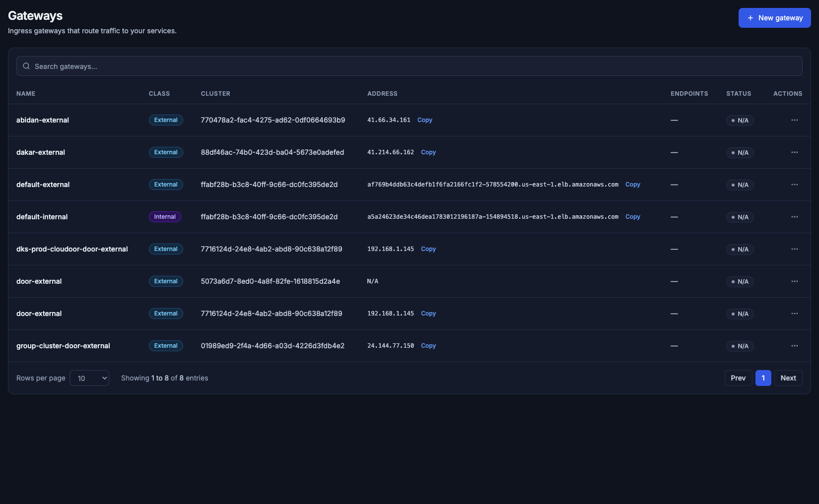This screenshot has width=819, height=504.
Task: Click the External badge for abidan-external
Action: [x=166, y=120]
